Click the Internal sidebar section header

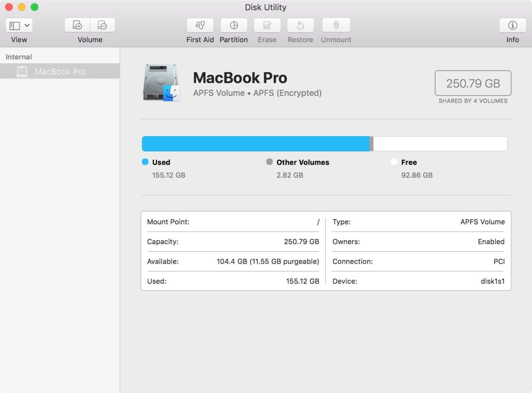[19, 57]
